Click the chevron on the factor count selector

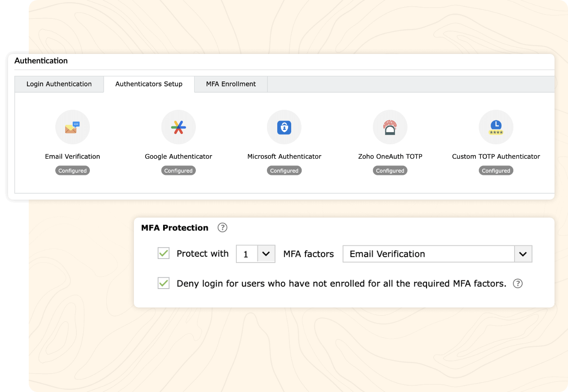[266, 254]
